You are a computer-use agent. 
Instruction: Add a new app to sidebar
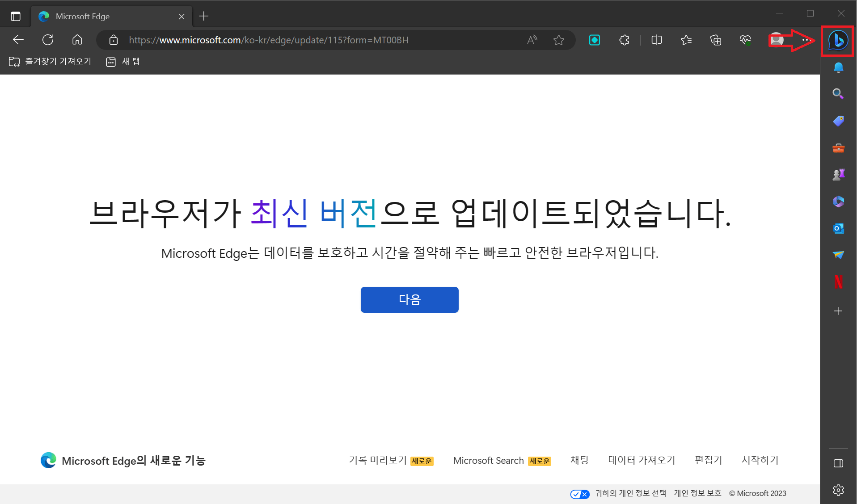coord(838,311)
